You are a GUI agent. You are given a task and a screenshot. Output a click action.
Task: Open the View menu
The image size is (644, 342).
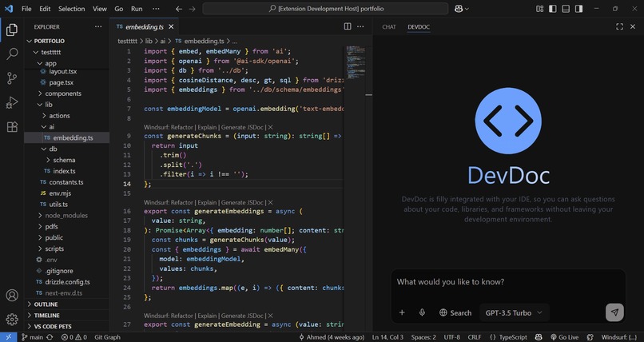click(99, 9)
